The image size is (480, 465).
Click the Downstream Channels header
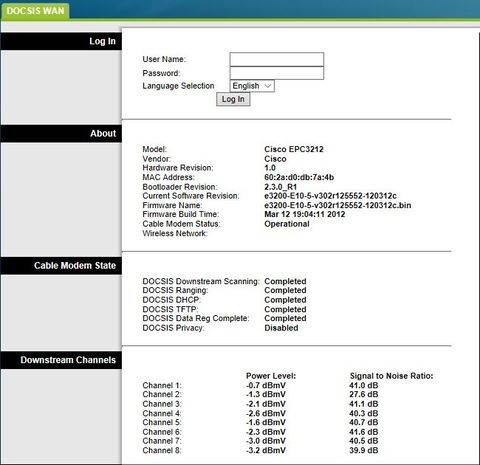tap(61, 360)
